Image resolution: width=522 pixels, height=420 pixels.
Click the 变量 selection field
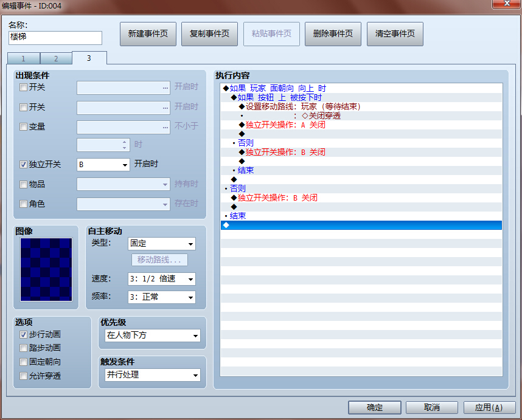click(123, 128)
